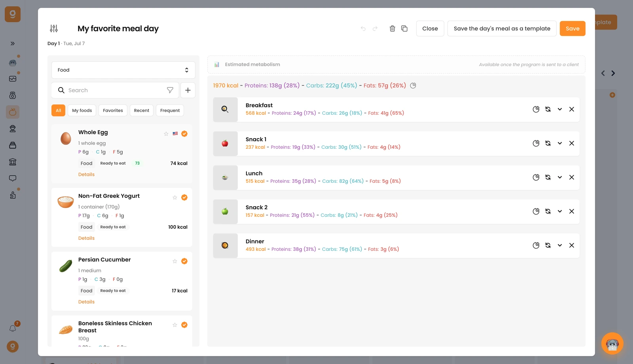Open the Food type dropdown
The image size is (633, 364).
coord(123,70)
